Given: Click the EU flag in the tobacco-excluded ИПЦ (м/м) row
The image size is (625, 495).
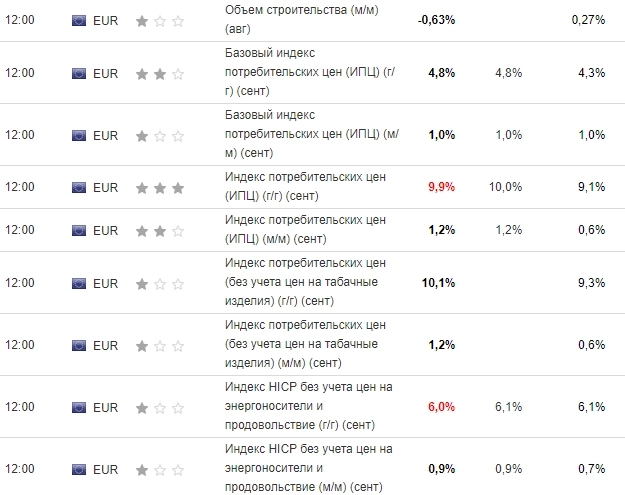Looking at the screenshot, I should click(79, 345).
